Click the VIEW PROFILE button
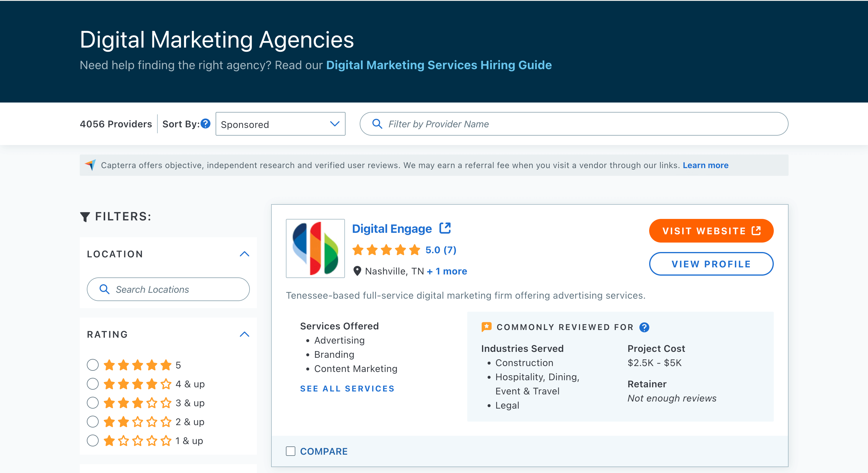 click(x=711, y=263)
